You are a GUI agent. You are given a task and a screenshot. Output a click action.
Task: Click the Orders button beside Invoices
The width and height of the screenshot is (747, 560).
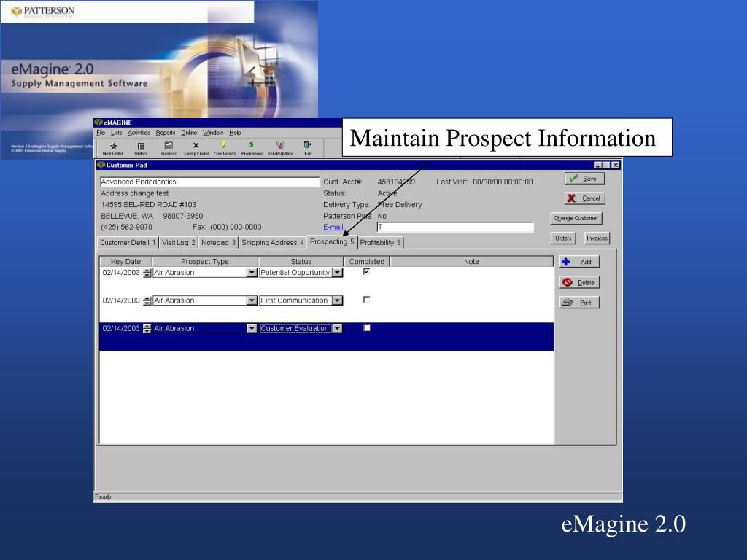[x=562, y=238]
